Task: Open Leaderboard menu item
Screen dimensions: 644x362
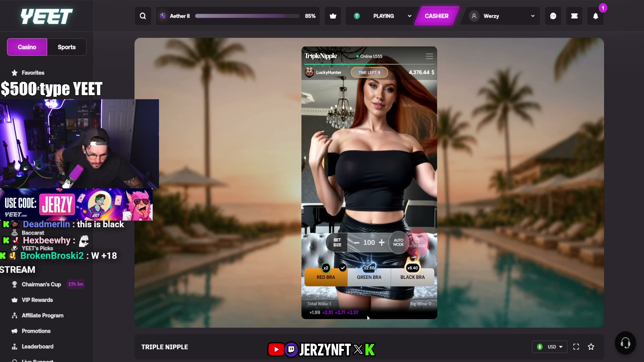Action: tap(38, 347)
